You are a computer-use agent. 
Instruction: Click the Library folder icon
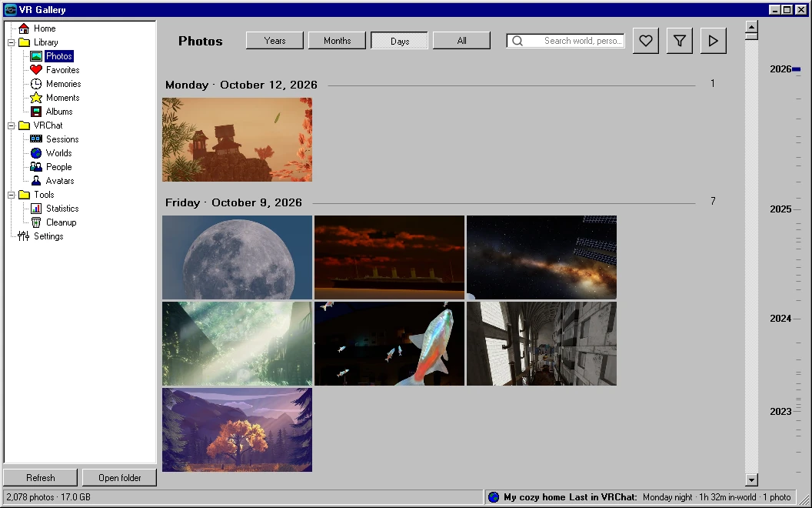(x=24, y=42)
